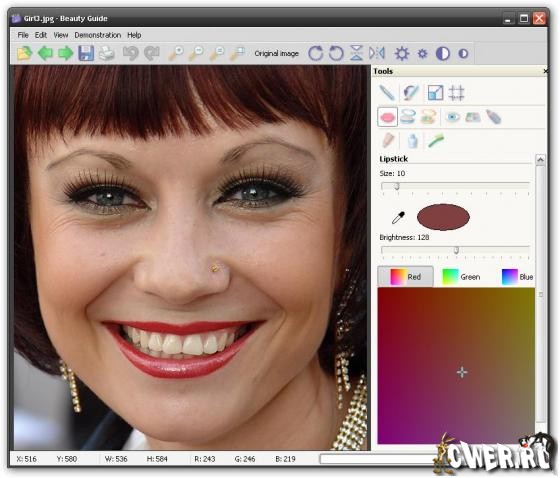Viewport: 560px width, 478px height.
Task: Close the Tools panel
Action: [545, 71]
